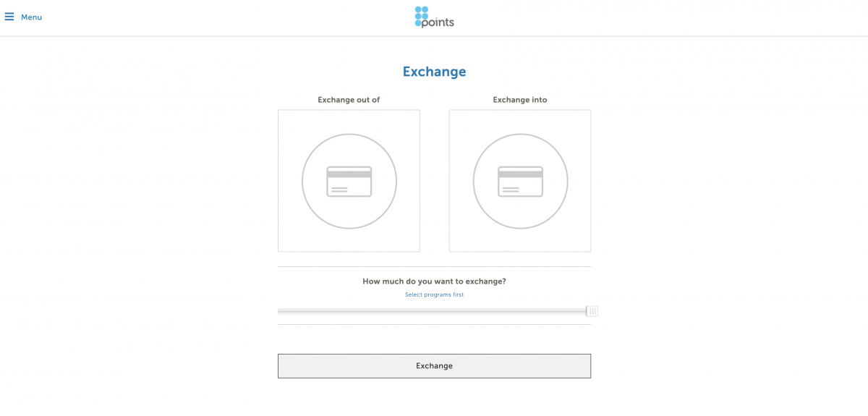Click "How much do you want to exchange?" text
The height and width of the screenshot is (416, 868).
(x=434, y=281)
